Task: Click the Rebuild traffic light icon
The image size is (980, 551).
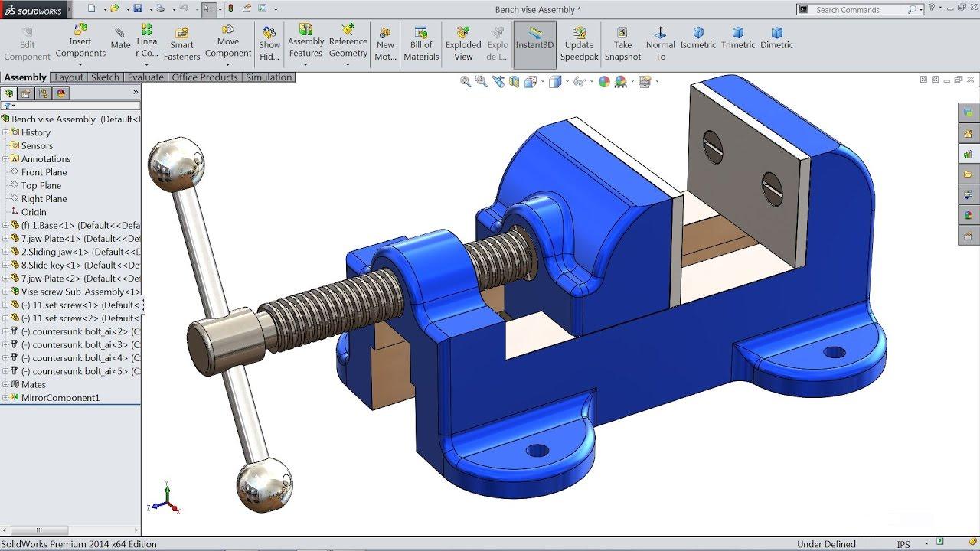Action: pos(231,9)
